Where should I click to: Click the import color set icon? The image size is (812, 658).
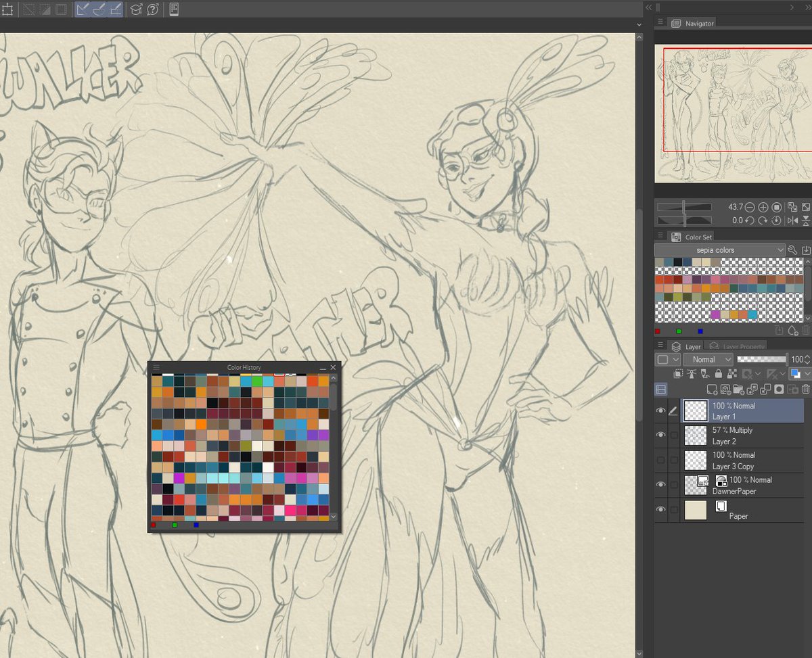[x=806, y=250]
